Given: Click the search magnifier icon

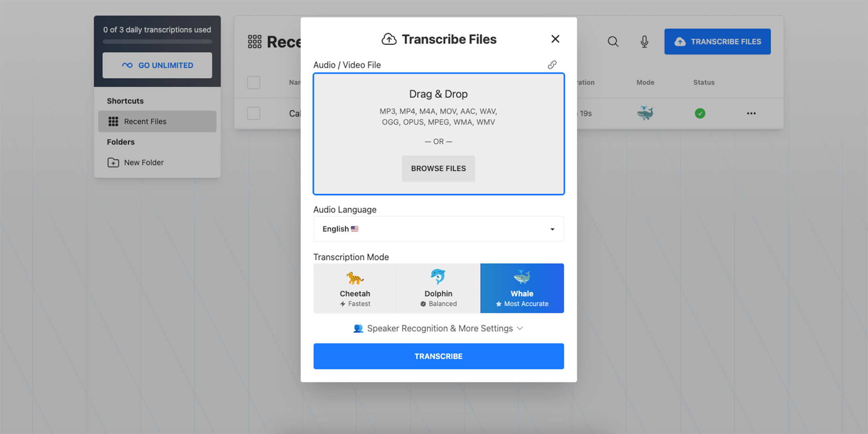Looking at the screenshot, I should pos(612,41).
